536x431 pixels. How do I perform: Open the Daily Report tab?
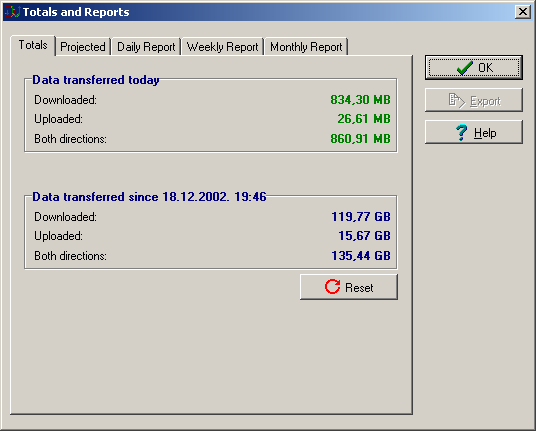(x=146, y=46)
